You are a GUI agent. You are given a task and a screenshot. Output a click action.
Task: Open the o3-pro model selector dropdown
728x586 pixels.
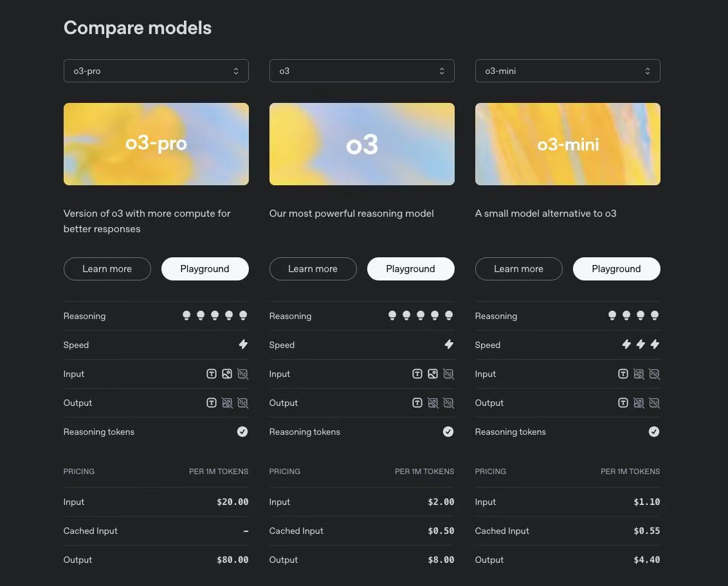click(x=156, y=70)
